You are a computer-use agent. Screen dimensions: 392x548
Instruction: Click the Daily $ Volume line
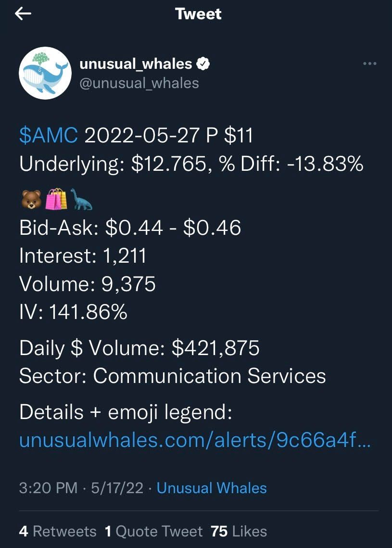pyautogui.click(x=139, y=347)
